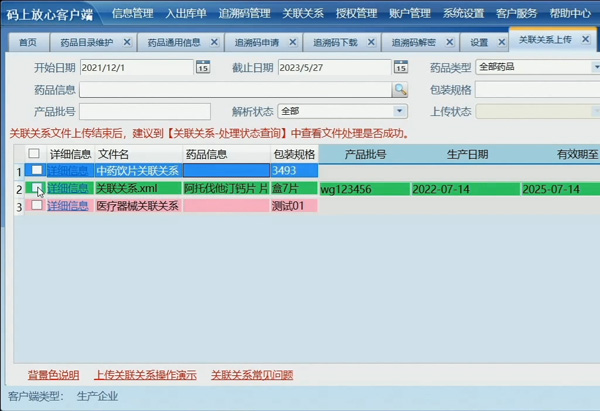Open the end date calendar picker
Viewport: 600px width, 411px height.
398,68
